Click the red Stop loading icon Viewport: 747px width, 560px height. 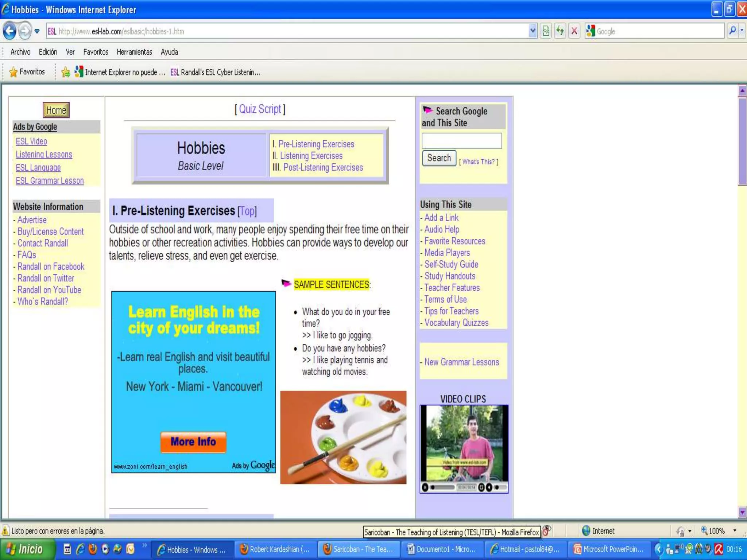point(574,31)
